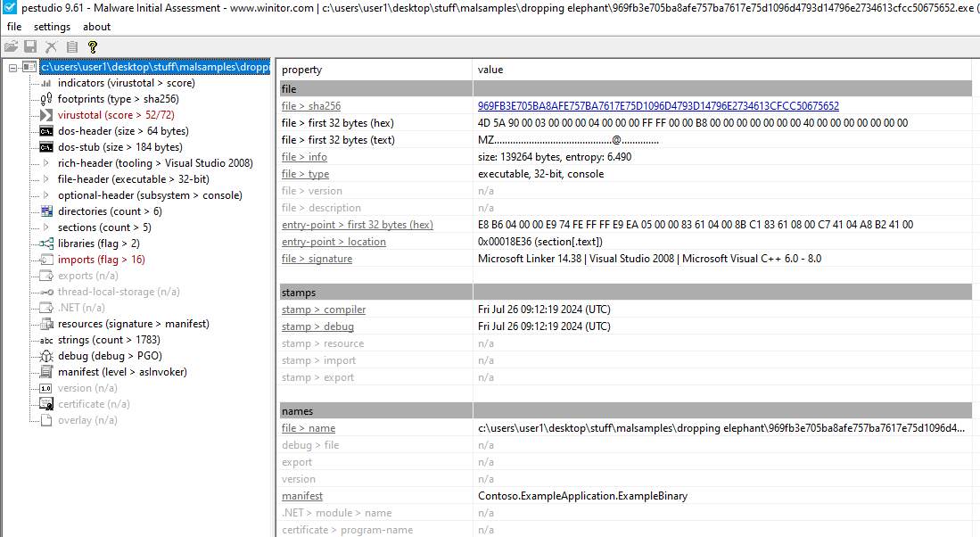Select 'debug (debug > PGO)' tree item

point(110,356)
